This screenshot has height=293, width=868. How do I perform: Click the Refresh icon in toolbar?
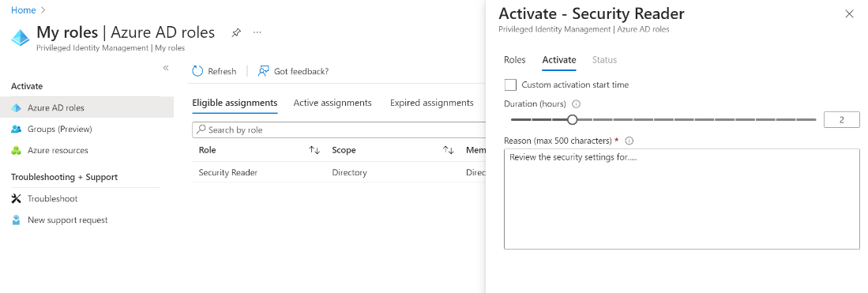tap(197, 71)
